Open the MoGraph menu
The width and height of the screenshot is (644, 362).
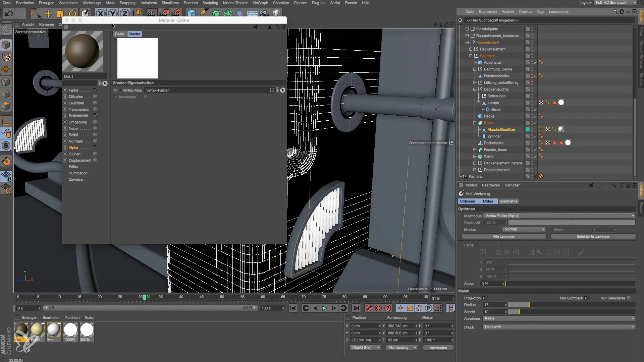(x=260, y=3)
